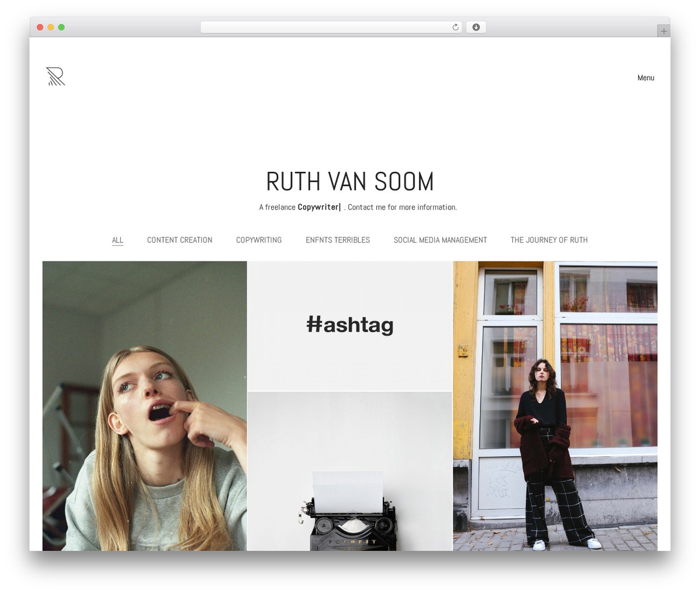The width and height of the screenshot is (700, 593).
Task: Add a new browser tab with plus
Action: coord(663,31)
